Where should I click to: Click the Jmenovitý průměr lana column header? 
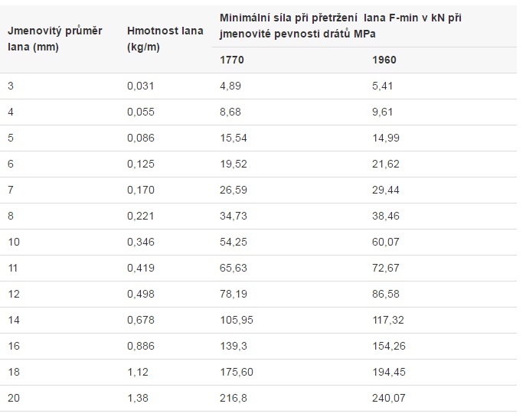(x=54, y=38)
